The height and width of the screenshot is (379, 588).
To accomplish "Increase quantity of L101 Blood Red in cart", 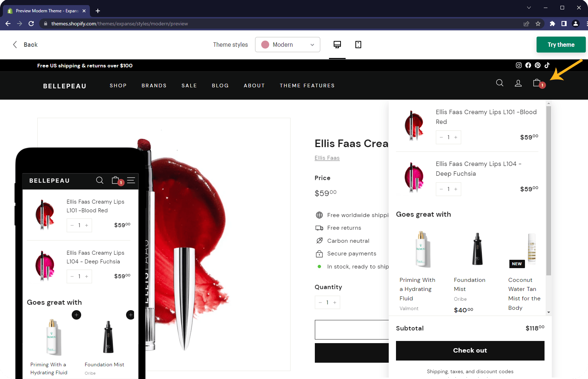I will (456, 137).
